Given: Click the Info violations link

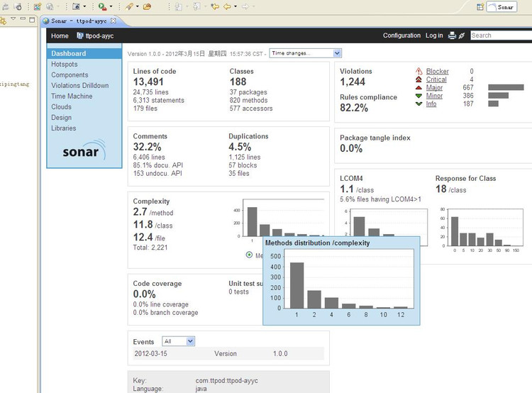Looking at the screenshot, I should tap(431, 104).
